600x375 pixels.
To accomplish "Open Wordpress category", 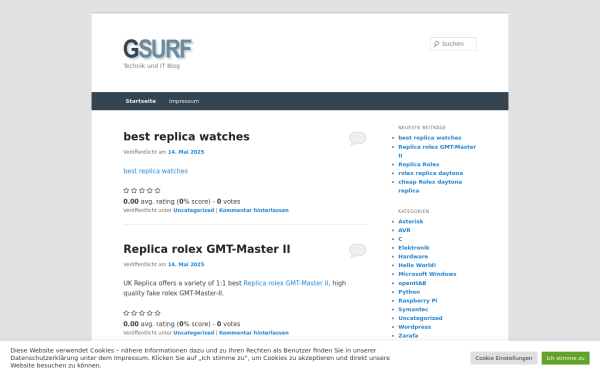I will pyautogui.click(x=414, y=327).
